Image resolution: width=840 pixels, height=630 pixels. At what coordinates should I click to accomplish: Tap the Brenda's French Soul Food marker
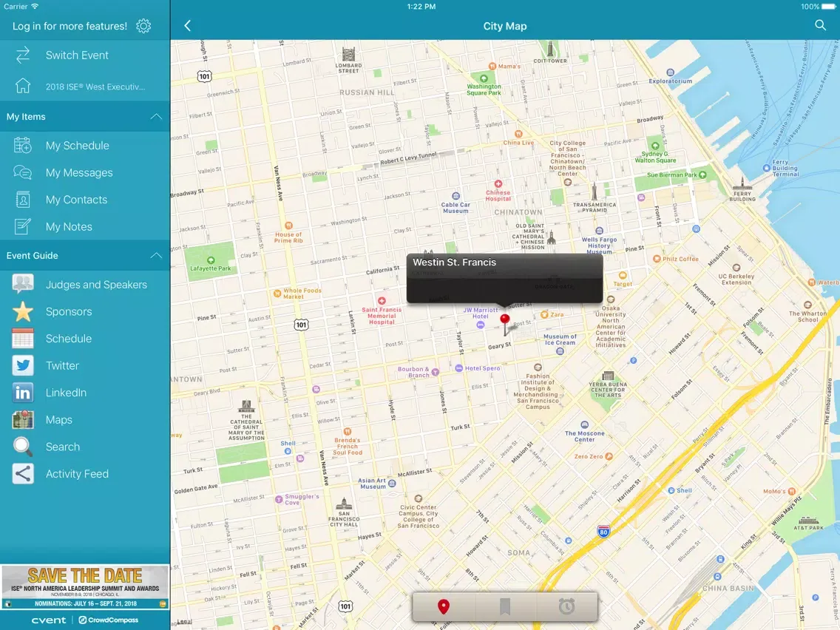point(347,431)
